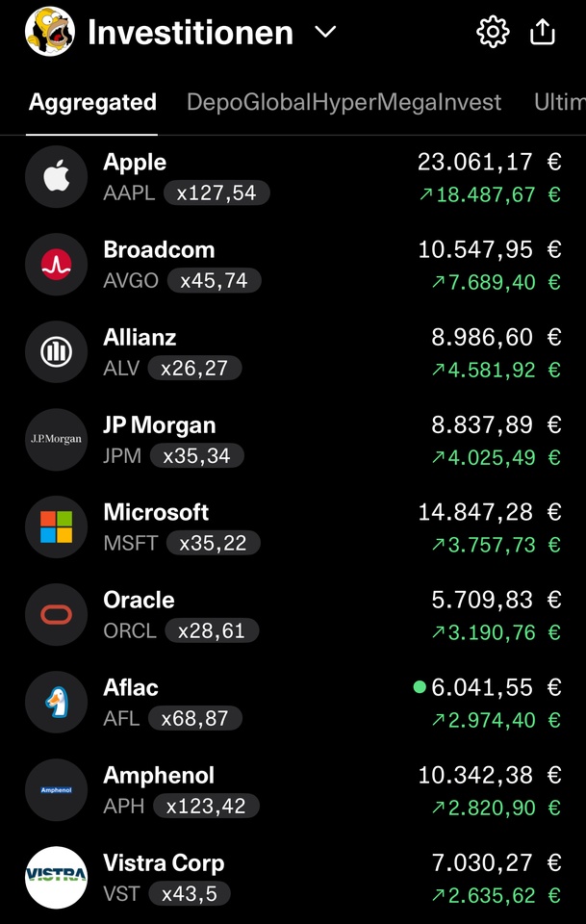
Task: Tap the Homer profile avatar
Action: coord(50,31)
